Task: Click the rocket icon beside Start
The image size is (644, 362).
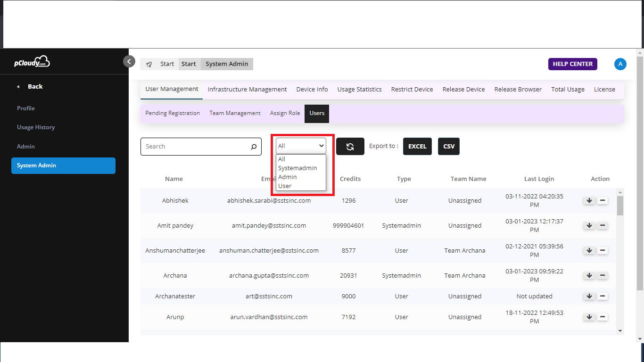Action: click(149, 64)
